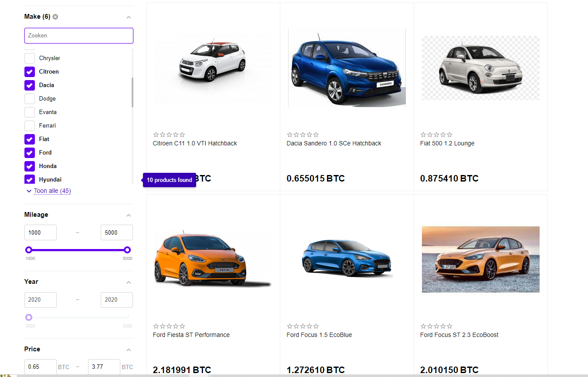Collapse the Price filter section
This screenshot has width=588, height=377.
coord(129,350)
